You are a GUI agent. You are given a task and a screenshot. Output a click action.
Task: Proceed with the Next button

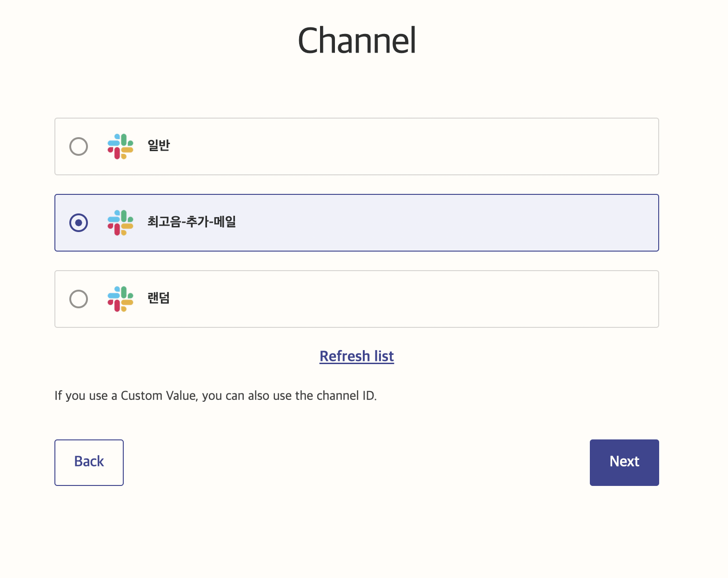click(x=624, y=463)
